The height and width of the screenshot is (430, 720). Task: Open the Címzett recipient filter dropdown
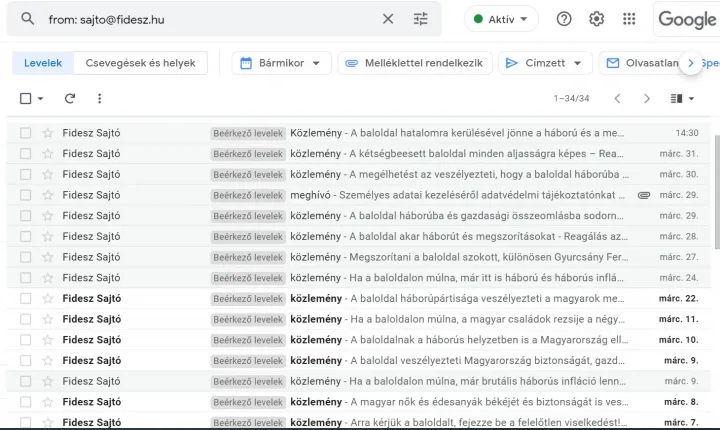545,63
